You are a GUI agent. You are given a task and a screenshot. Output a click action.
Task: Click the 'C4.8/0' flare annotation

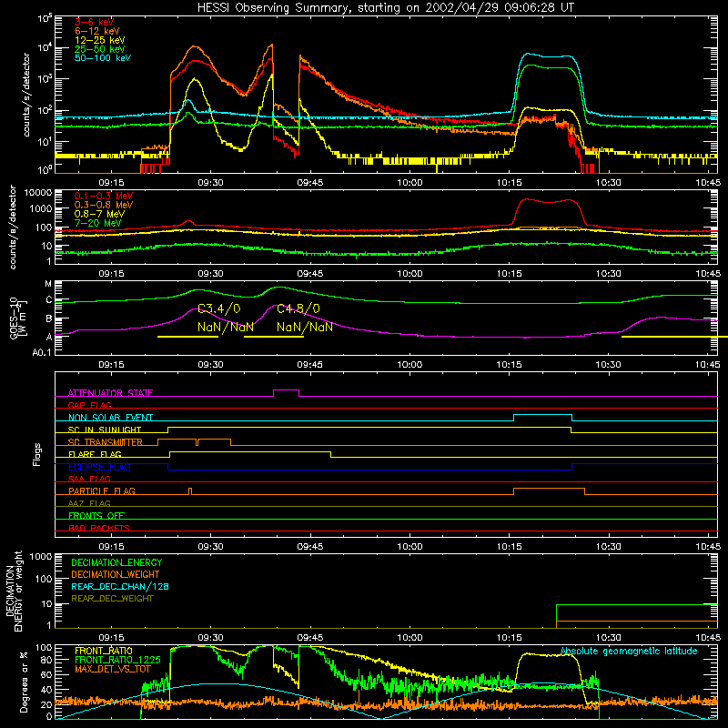(298, 308)
